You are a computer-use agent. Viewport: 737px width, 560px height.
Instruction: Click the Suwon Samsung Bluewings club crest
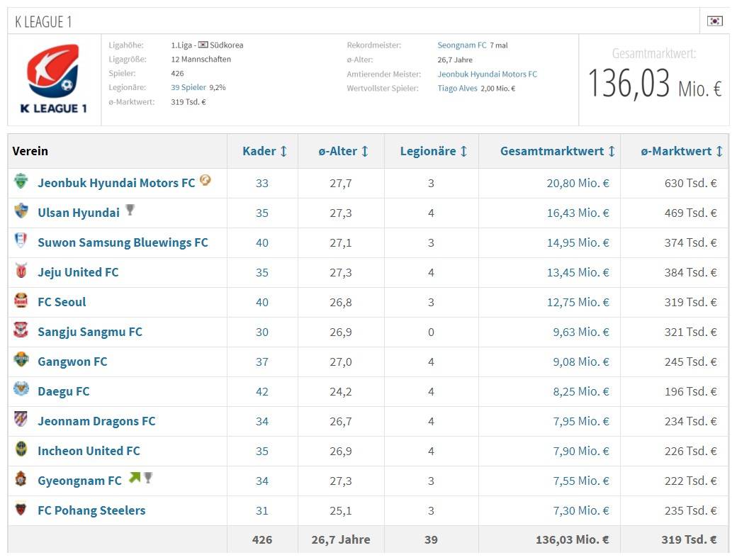[21, 242]
